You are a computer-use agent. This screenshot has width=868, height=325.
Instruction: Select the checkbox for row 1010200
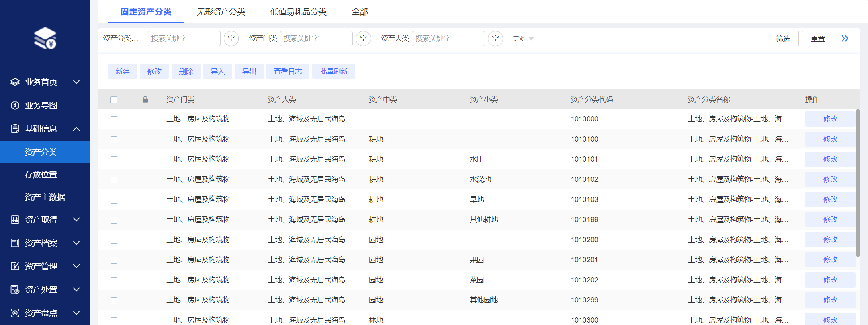tap(114, 240)
